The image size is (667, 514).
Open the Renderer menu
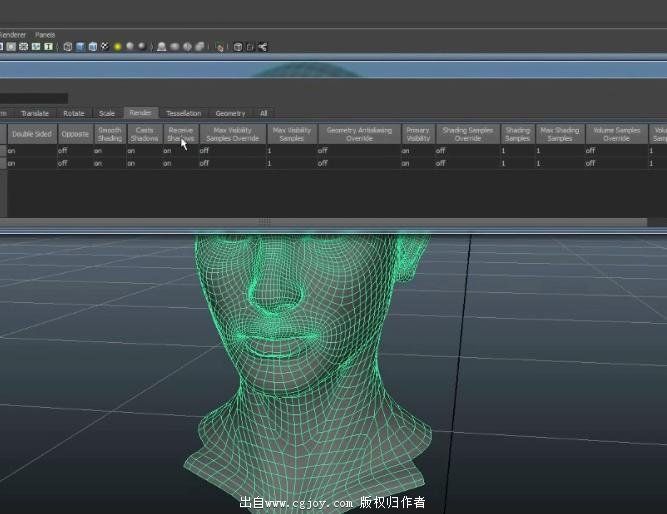coord(12,34)
